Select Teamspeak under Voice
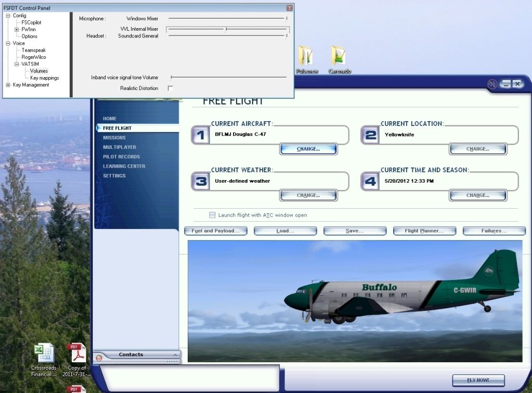The image size is (532, 393). 34,50
